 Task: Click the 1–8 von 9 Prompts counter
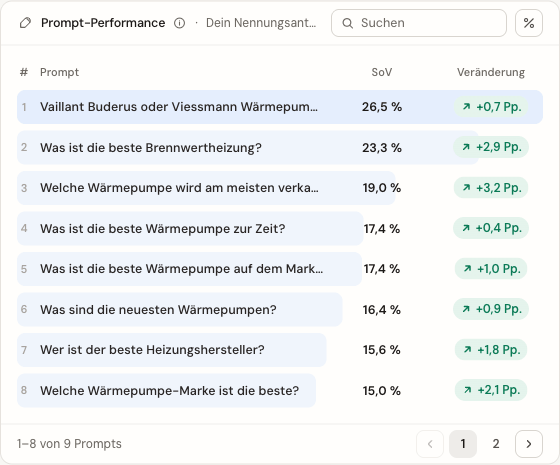pos(69,444)
